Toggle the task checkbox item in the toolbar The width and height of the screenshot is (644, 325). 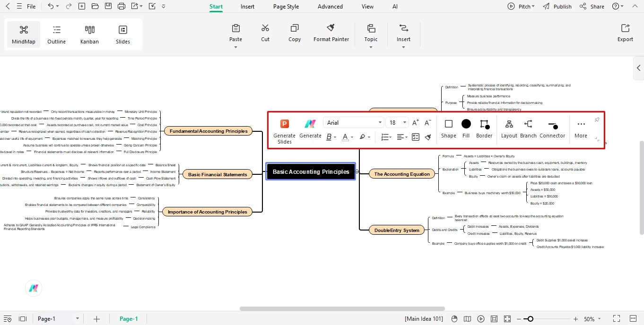tap(415, 137)
